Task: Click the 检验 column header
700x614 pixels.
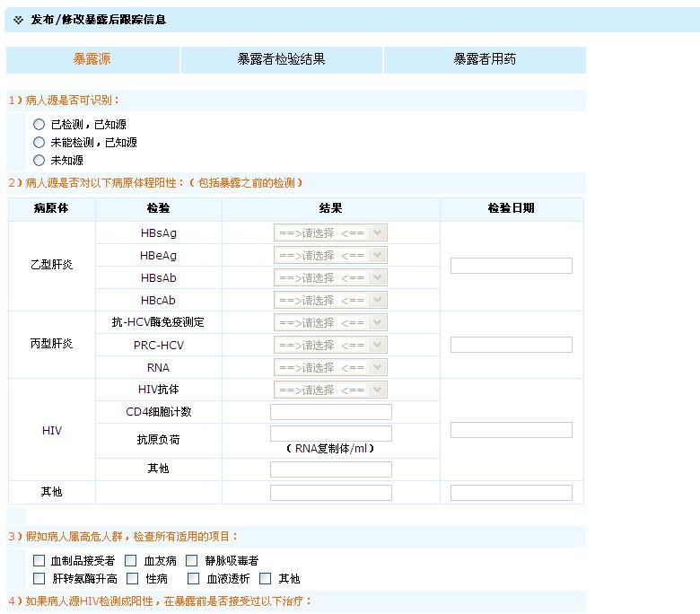Action: pyautogui.click(x=159, y=208)
